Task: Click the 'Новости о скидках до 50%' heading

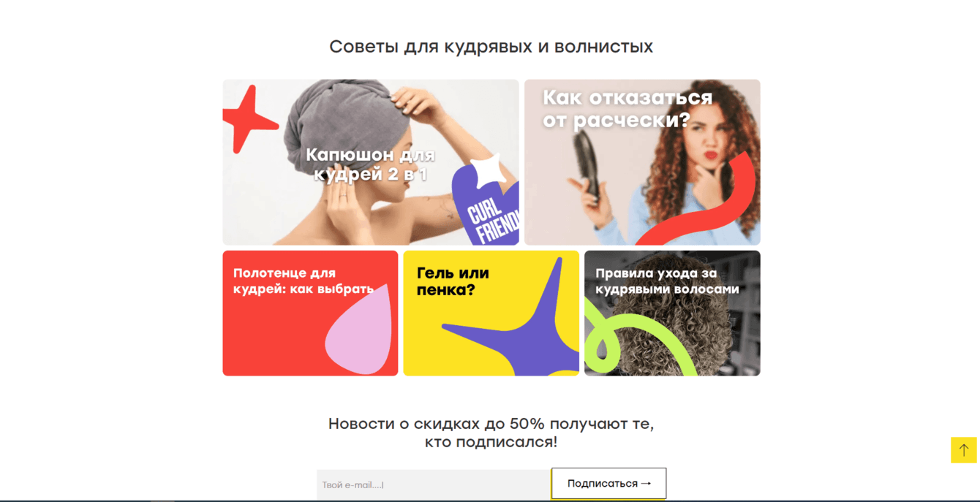Action: tap(491, 433)
